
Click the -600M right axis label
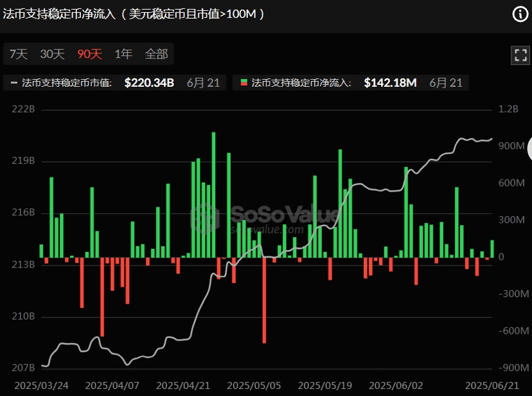click(513, 331)
